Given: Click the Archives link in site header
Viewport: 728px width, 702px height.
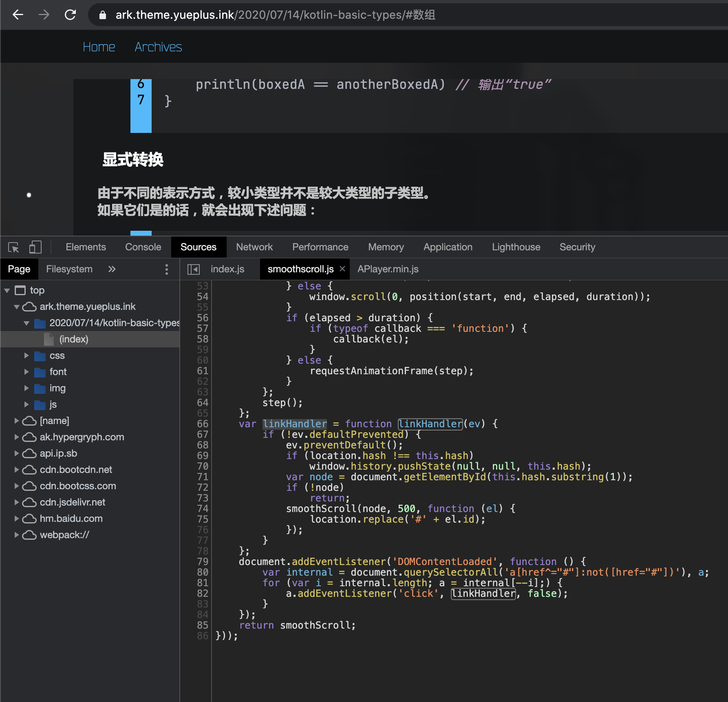Looking at the screenshot, I should tap(159, 47).
